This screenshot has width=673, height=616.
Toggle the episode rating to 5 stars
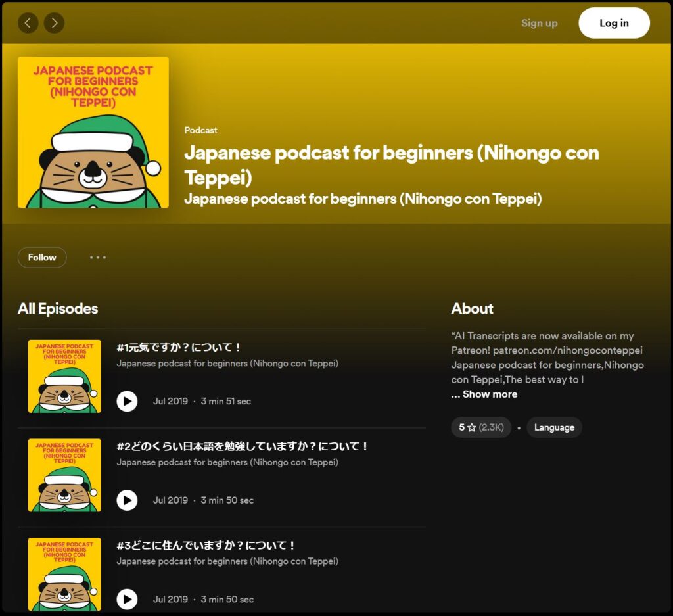480,427
